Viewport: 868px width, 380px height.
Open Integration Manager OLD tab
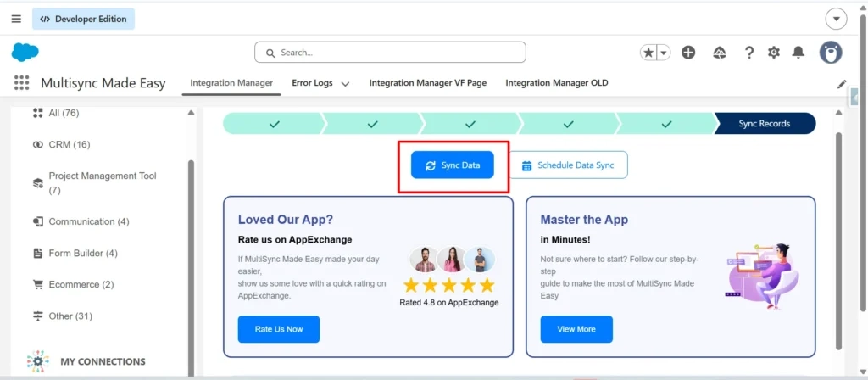click(557, 83)
